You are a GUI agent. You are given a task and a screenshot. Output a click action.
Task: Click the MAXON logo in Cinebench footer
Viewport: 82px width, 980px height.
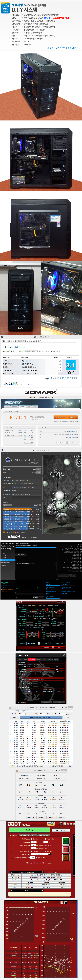14,537
